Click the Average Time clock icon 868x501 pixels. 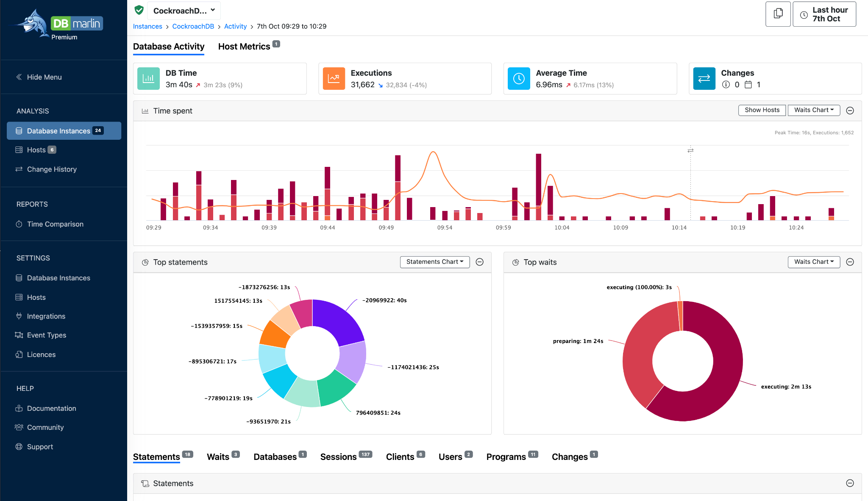pos(519,79)
